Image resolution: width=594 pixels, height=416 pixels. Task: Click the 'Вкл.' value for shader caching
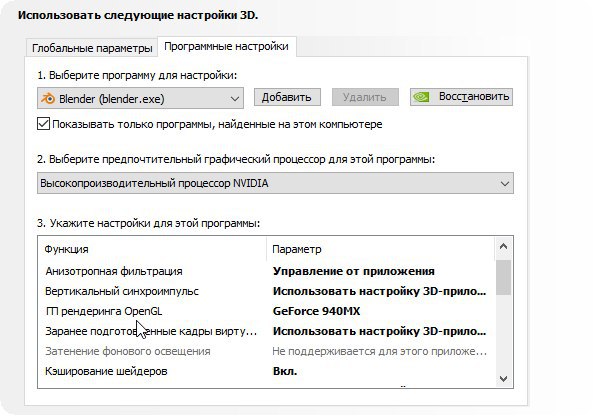pyautogui.click(x=285, y=371)
